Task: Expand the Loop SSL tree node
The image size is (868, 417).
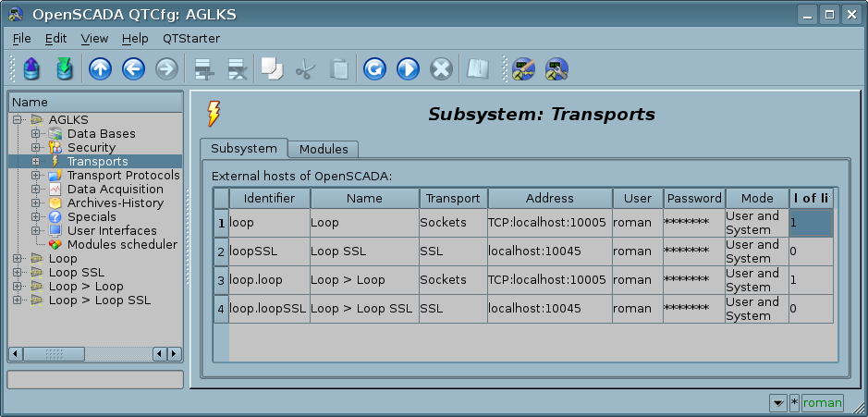Action: [x=17, y=273]
